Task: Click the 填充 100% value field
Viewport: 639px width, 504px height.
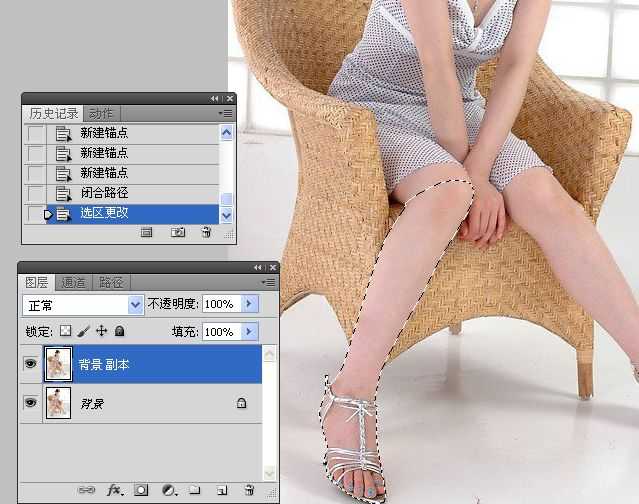Action: [222, 332]
